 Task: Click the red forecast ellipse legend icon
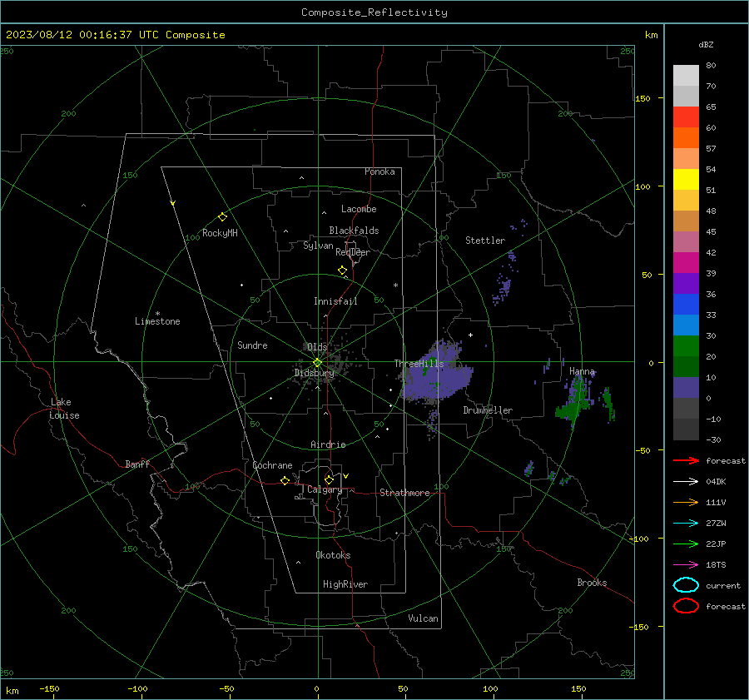pyautogui.click(x=686, y=606)
